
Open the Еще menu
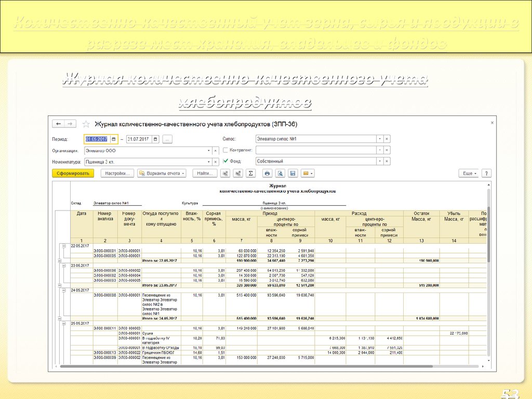(468, 174)
